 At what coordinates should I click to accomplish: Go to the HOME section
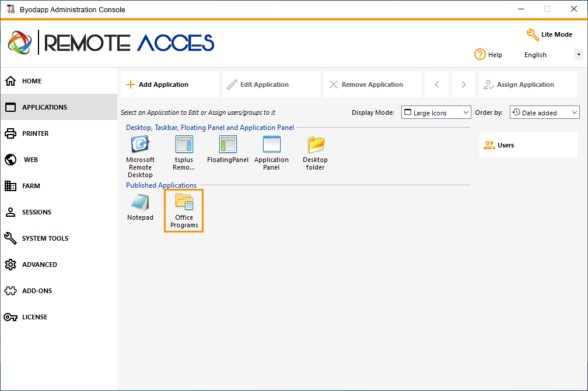click(x=59, y=81)
